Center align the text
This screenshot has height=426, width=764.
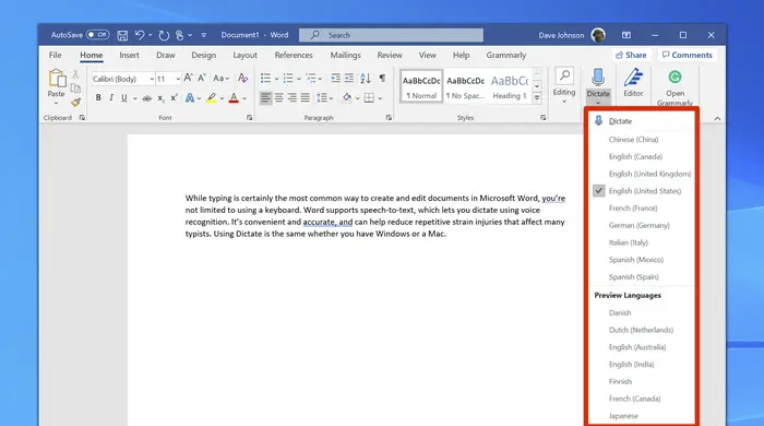click(279, 98)
